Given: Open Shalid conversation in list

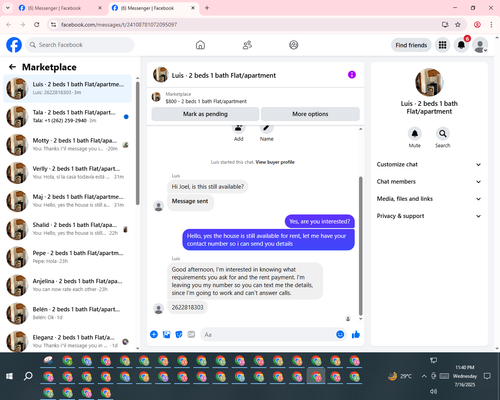Looking at the screenshot, I should click(67, 229).
